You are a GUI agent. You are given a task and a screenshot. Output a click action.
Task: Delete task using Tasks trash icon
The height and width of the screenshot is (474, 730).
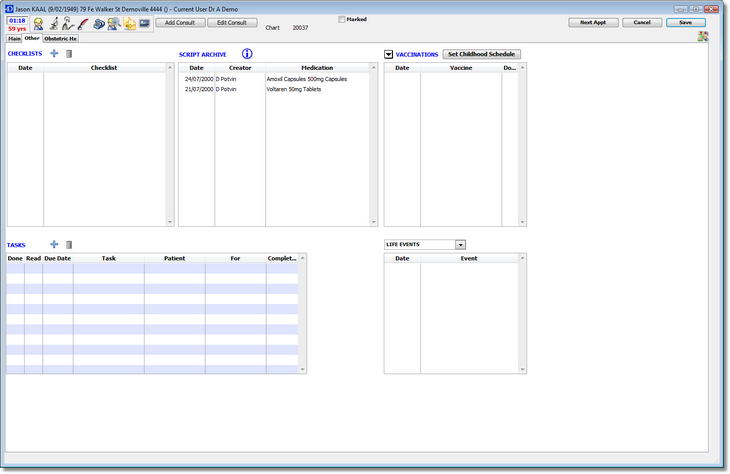tap(69, 245)
